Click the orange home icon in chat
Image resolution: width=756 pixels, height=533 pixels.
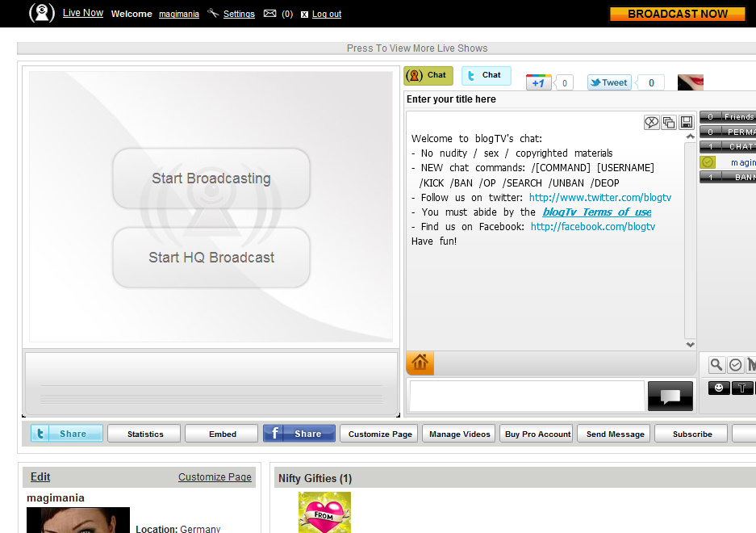pyautogui.click(x=420, y=363)
